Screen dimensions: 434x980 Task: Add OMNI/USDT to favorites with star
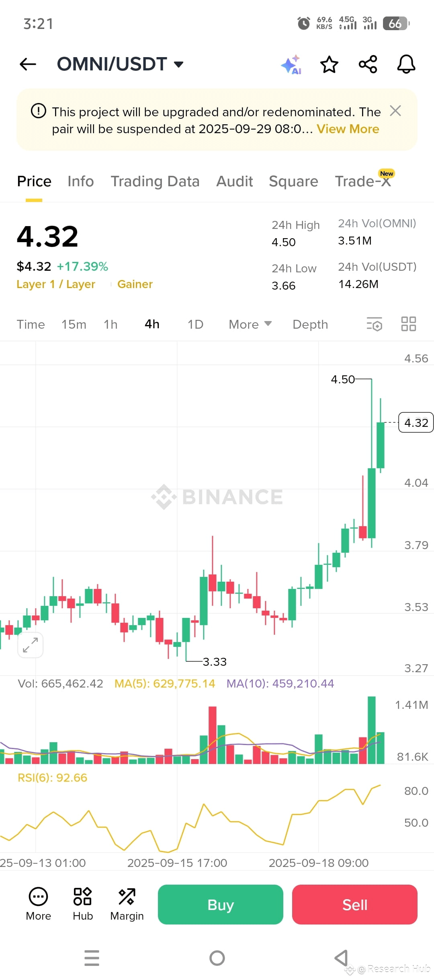pos(329,64)
